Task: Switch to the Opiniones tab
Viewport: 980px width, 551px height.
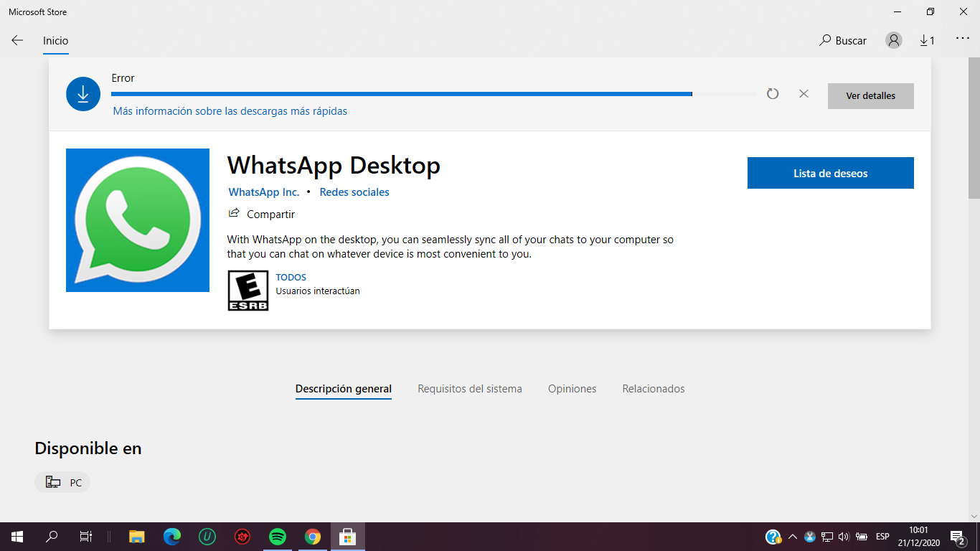Action: click(x=572, y=389)
